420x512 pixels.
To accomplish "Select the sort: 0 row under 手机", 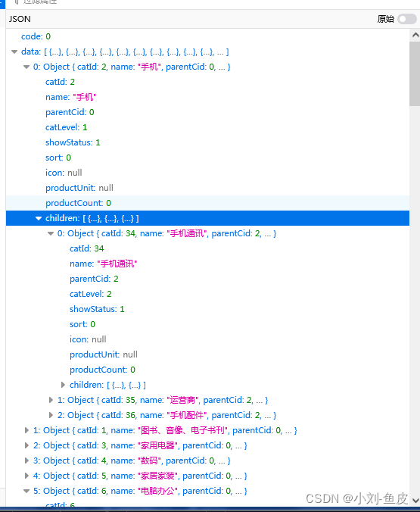I will pyautogui.click(x=207, y=158).
